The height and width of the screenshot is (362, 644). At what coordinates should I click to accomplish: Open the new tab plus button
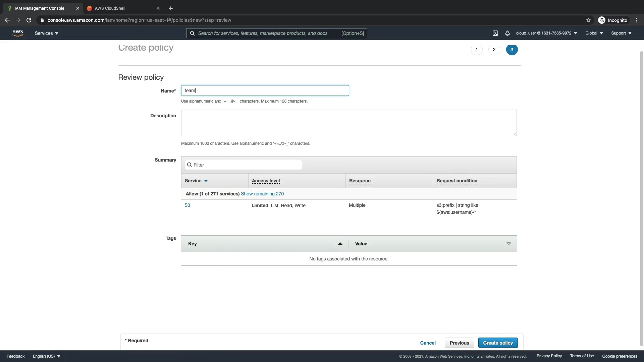coord(171,8)
